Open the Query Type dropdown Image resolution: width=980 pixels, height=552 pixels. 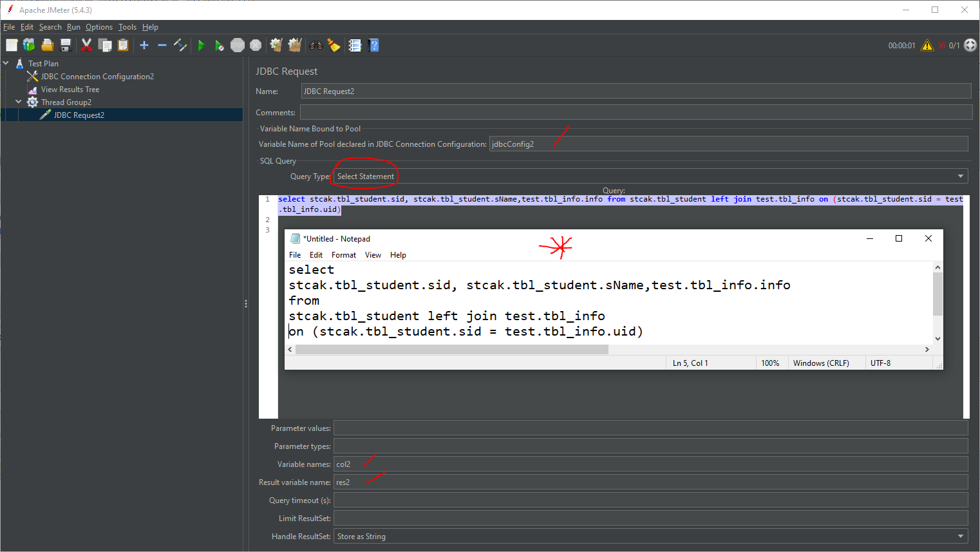tap(650, 176)
